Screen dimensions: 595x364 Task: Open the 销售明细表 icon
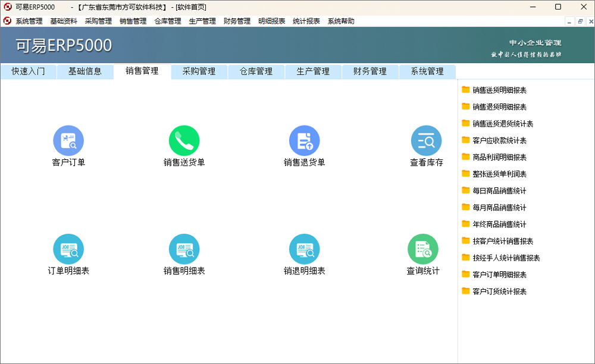[184, 249]
